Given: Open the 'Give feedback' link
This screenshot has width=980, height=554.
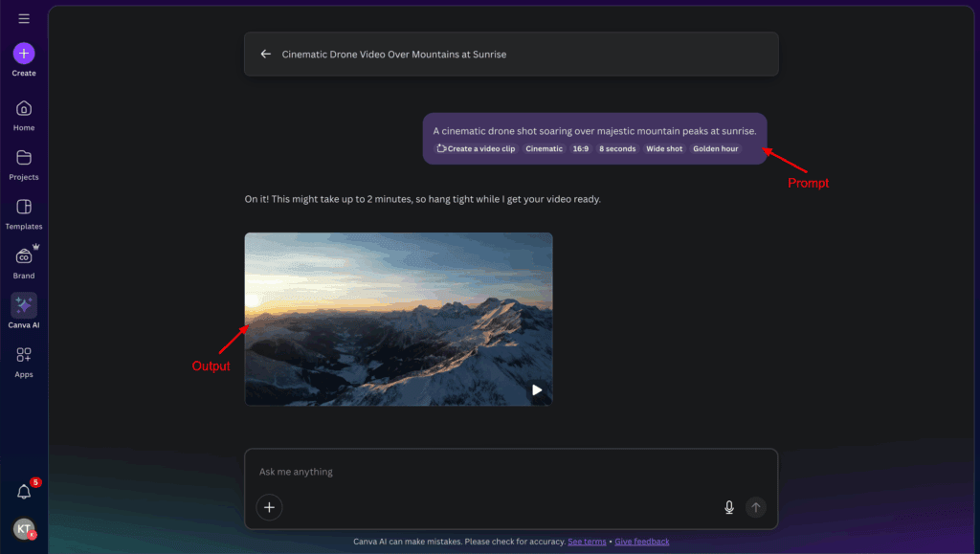Looking at the screenshot, I should tap(641, 541).
